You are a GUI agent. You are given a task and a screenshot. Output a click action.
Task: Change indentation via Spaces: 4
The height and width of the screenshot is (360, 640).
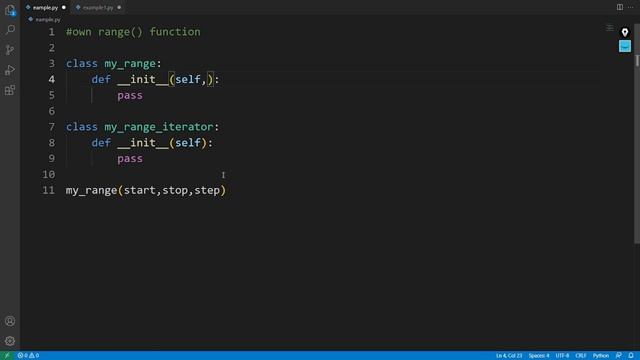pyautogui.click(x=539, y=356)
